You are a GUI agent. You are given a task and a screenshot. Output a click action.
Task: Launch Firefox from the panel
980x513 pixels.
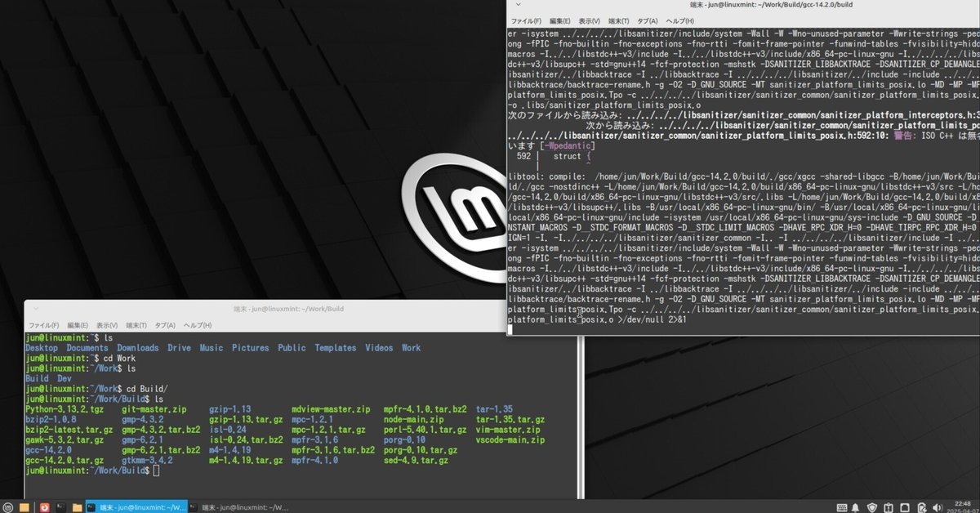coord(44,507)
